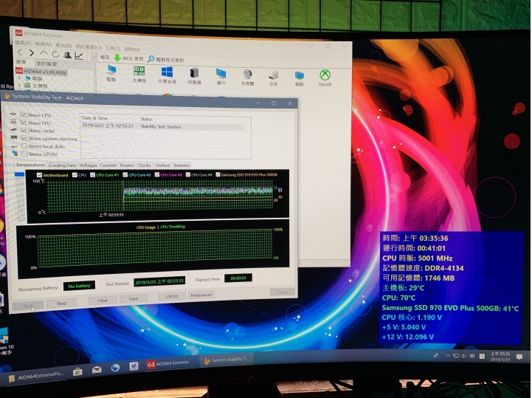Image resolution: width=532 pixels, height=398 pixels.
Task: Go forward in AIDA64 Extreme toolbar
Action: point(32,53)
